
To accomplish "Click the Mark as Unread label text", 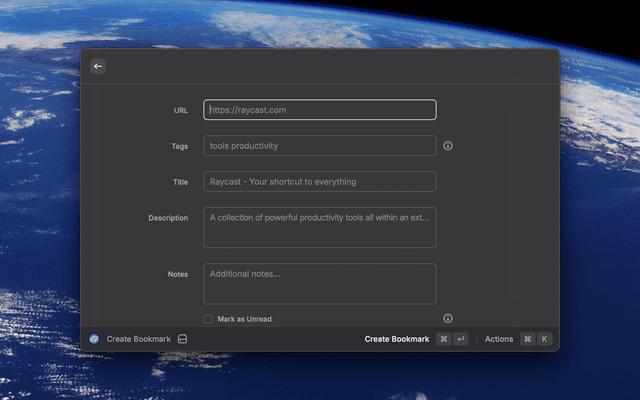I will click(x=244, y=319).
